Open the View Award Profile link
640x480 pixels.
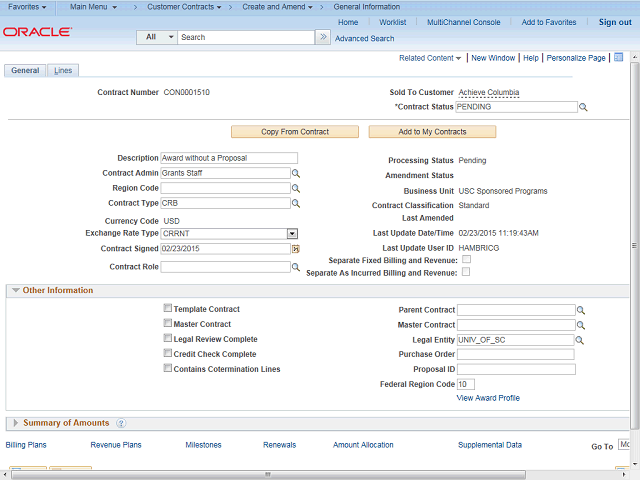[x=488, y=398]
